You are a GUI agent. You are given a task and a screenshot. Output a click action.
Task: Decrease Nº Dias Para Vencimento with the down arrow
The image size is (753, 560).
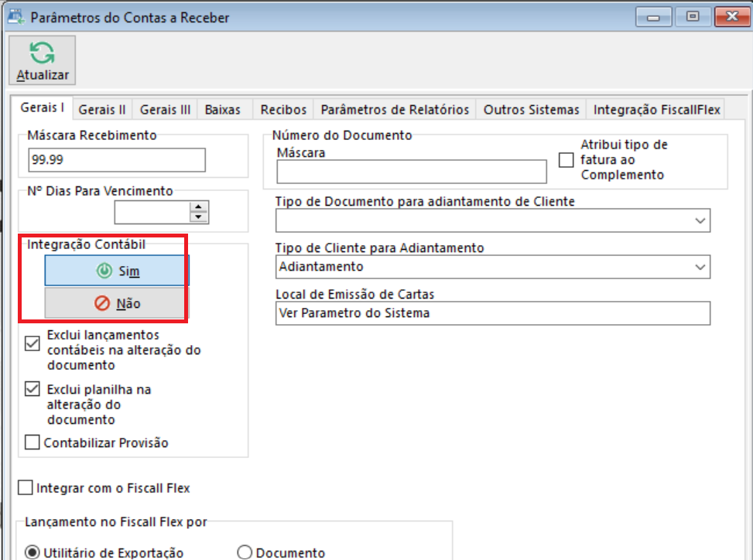tap(199, 217)
